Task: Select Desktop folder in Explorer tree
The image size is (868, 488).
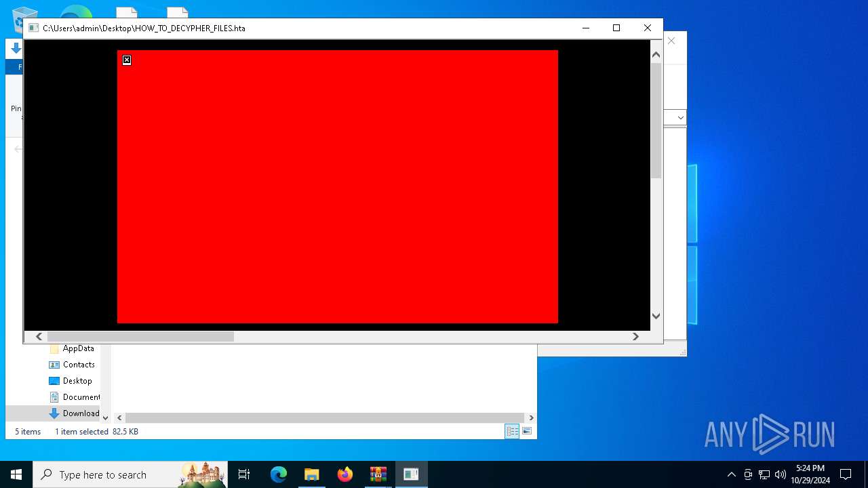Action: 77,381
